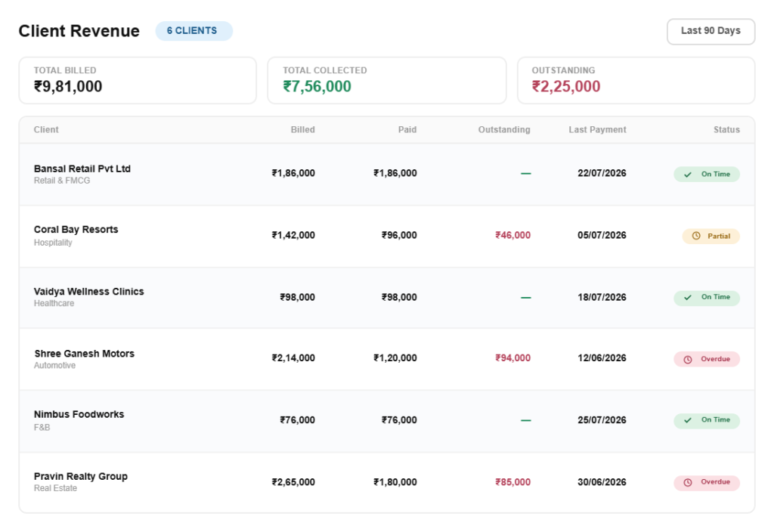Select the Nimbus Foodworks client name
The image size is (774, 532).
[x=79, y=415]
